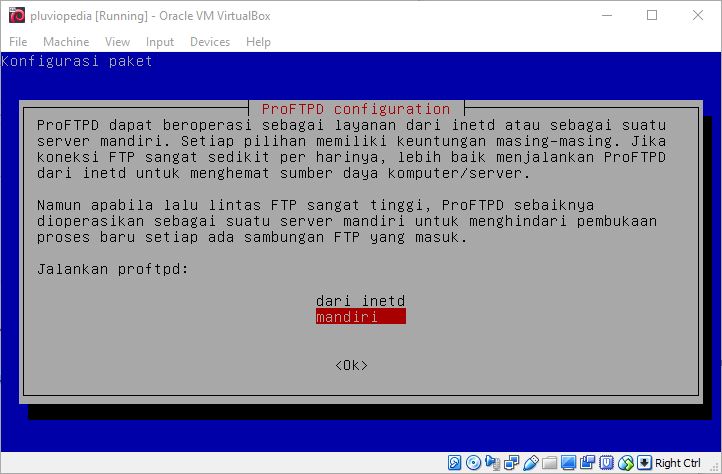Click the 'Jalankan proftpd:' prompt text
The image size is (722, 474).
(113, 269)
